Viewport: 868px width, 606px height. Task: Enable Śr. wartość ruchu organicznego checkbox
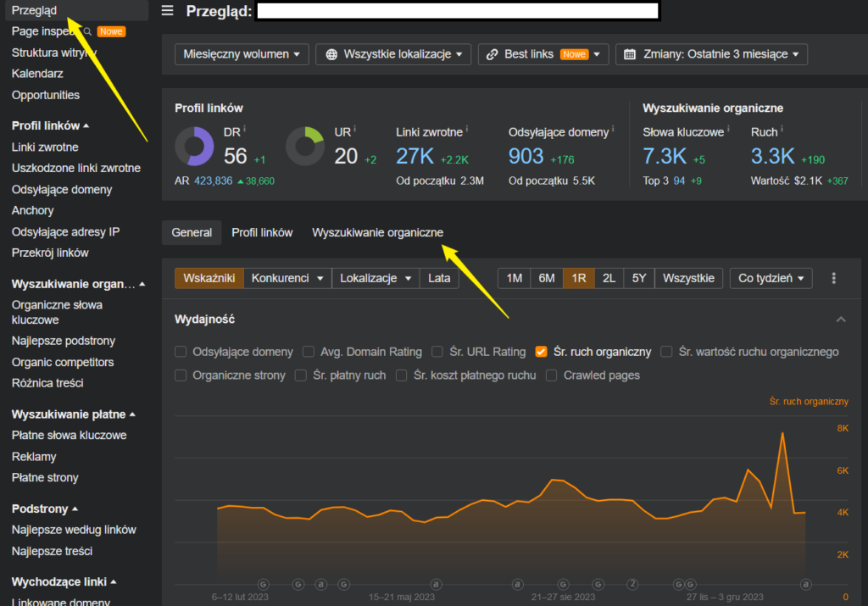pyautogui.click(x=666, y=352)
